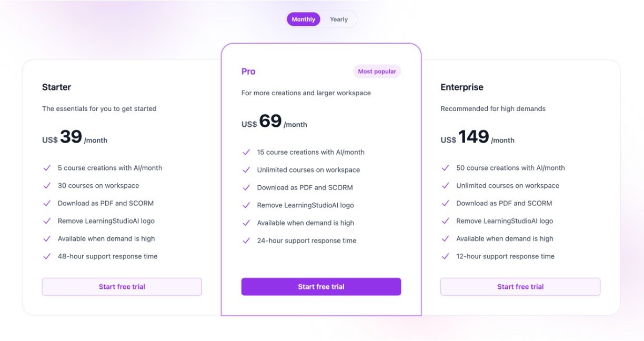Click the US$ 69 /month price
Image resolution: width=644 pixels, height=341 pixels.
point(274,122)
